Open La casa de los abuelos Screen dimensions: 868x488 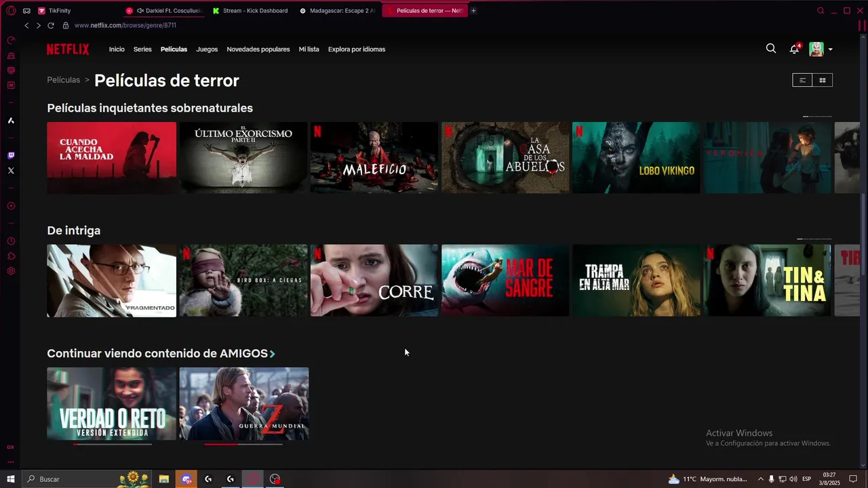click(x=505, y=158)
